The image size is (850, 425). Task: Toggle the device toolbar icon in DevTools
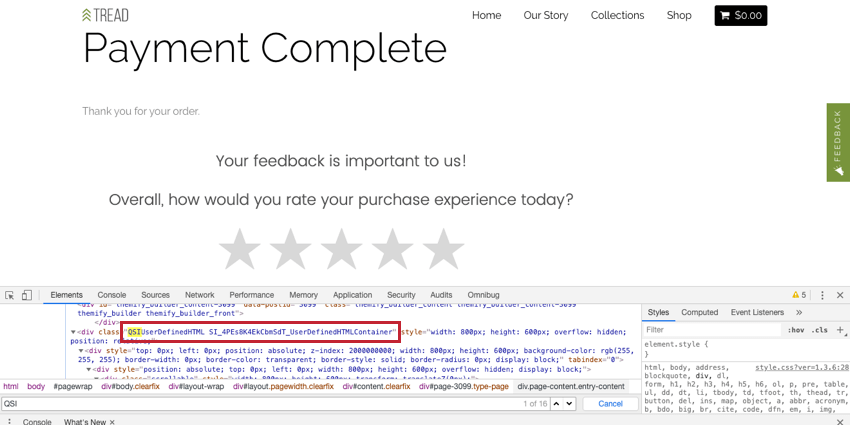[x=27, y=295]
